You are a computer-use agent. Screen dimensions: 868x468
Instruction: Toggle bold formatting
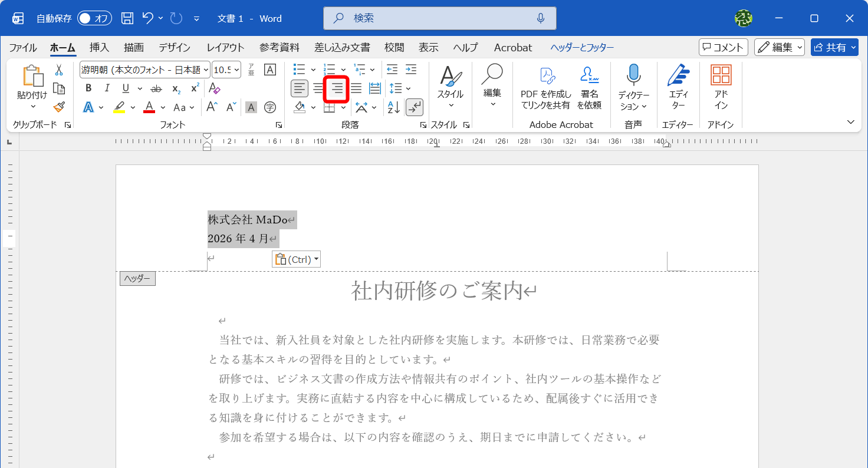coord(88,88)
